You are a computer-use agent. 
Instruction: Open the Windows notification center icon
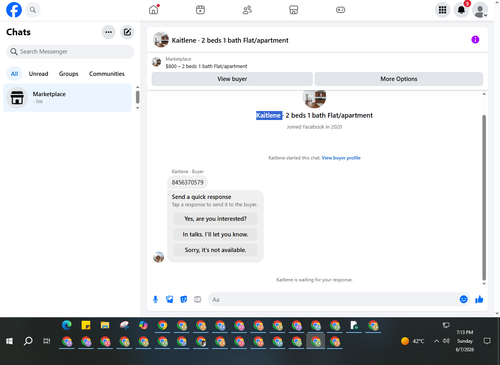[487, 341]
